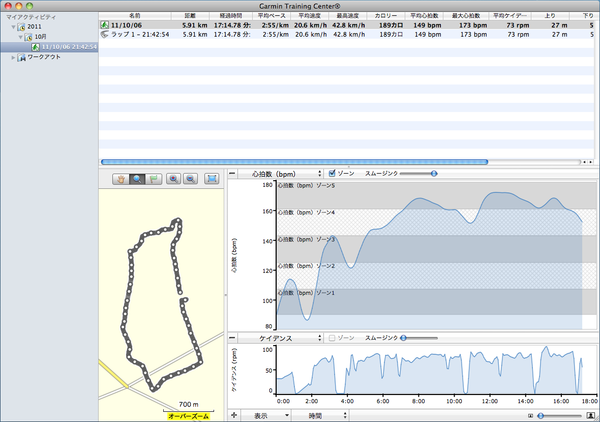Click the small arrows at the table scrollbar's right end
Viewport: 600px width, 422px height.
tap(588, 162)
